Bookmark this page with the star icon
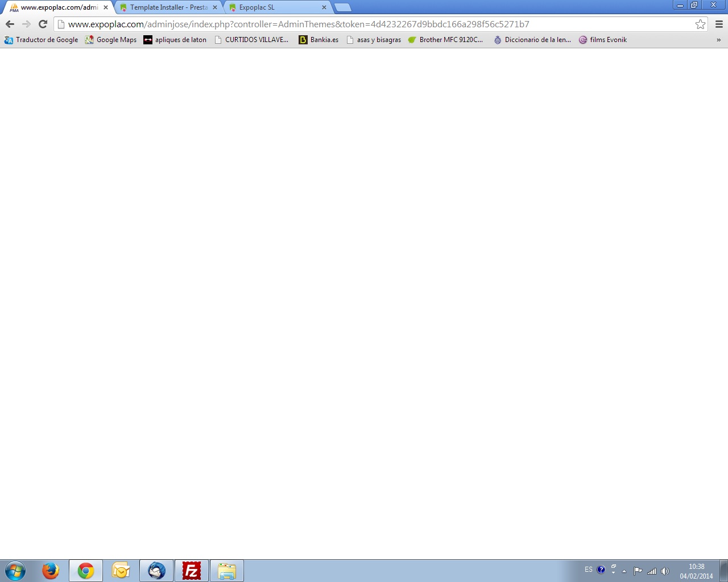 coord(700,24)
